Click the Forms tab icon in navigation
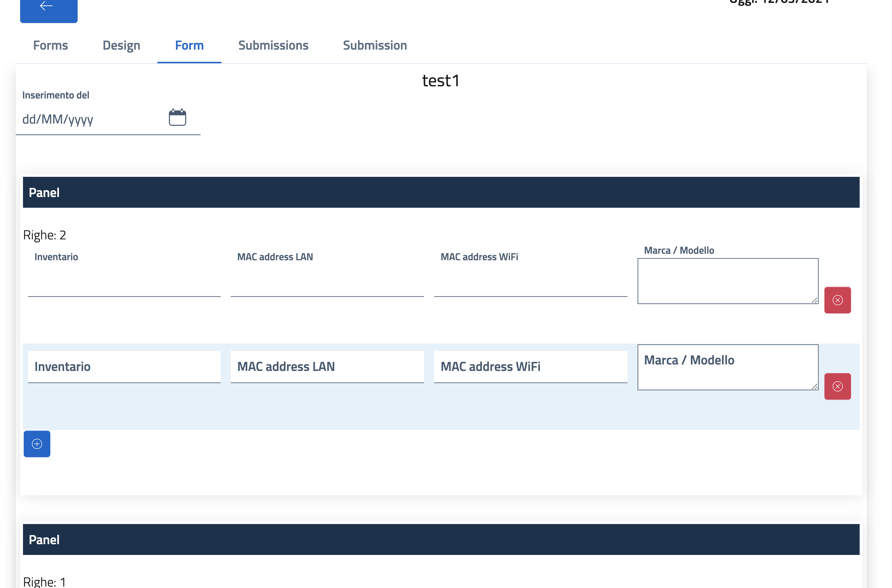 [x=51, y=45]
